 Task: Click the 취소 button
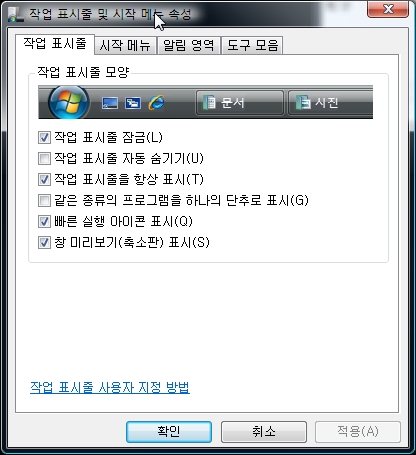264,432
